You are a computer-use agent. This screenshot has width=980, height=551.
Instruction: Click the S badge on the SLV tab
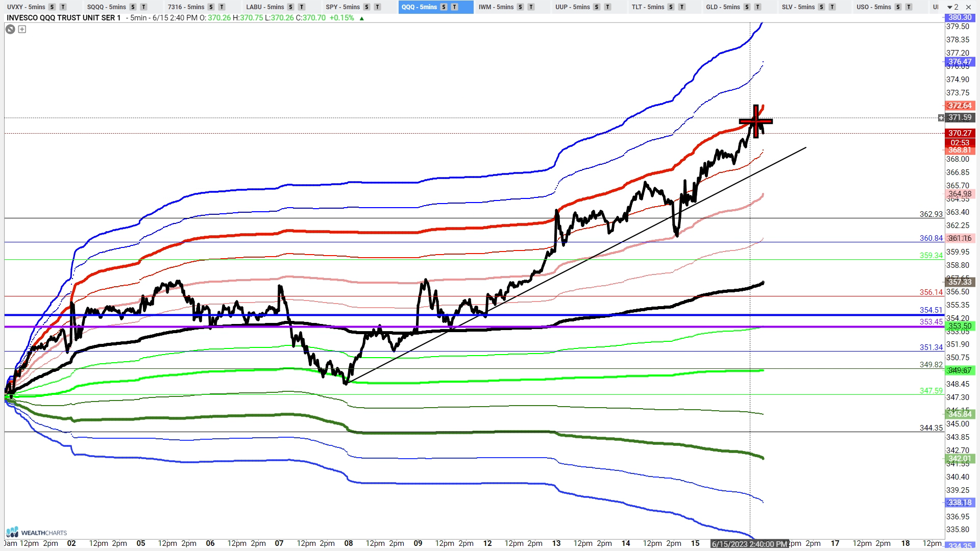(821, 7)
